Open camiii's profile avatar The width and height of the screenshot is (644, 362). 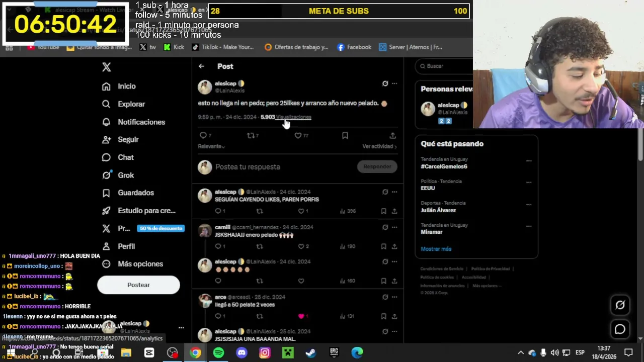point(205,231)
